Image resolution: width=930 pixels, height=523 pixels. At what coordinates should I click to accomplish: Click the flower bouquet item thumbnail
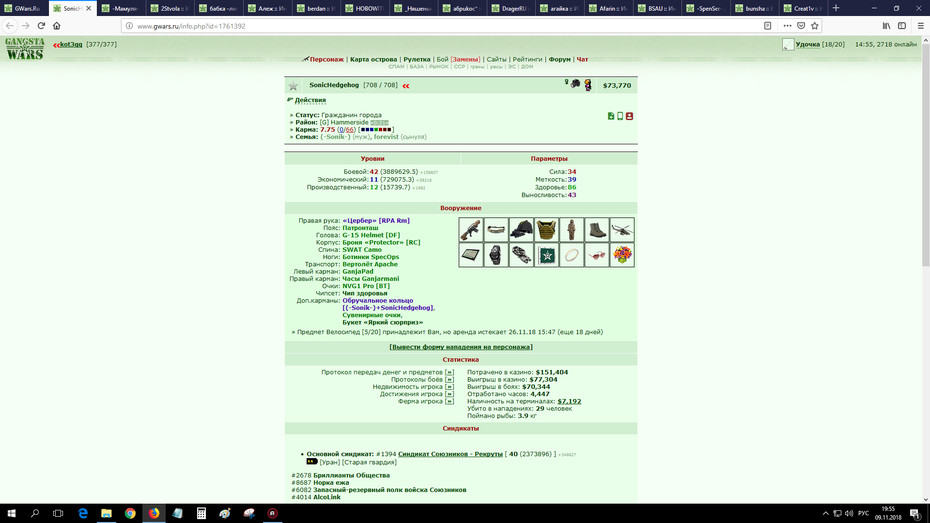click(622, 255)
